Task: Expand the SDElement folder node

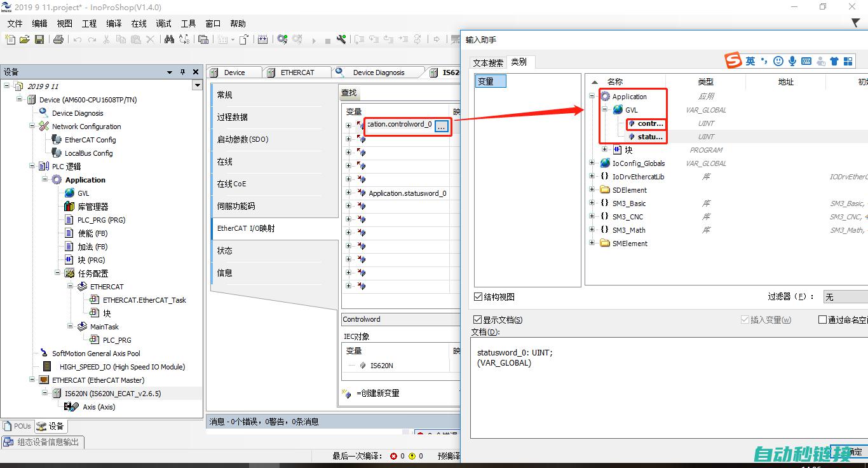Action: tap(592, 190)
